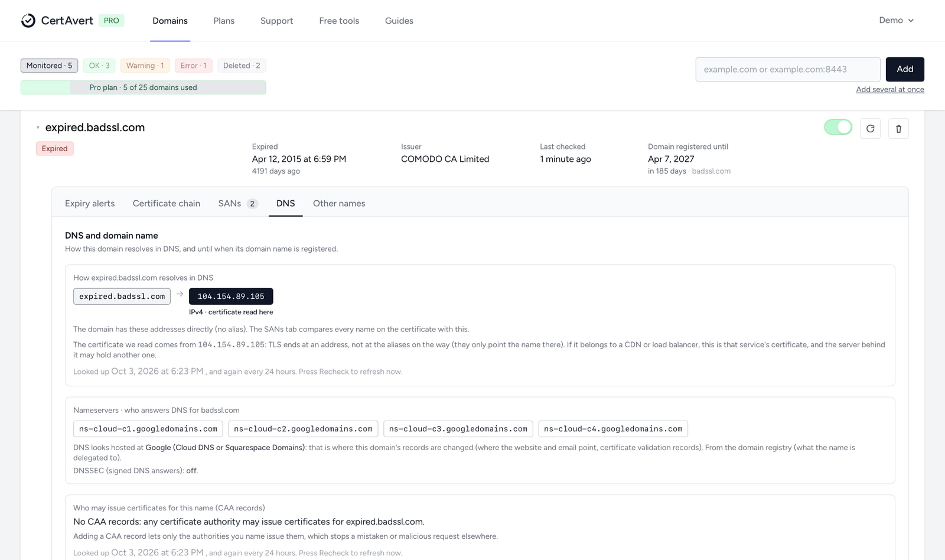945x560 pixels.
Task: Filter domains by Error · 1
Action: pos(194,66)
